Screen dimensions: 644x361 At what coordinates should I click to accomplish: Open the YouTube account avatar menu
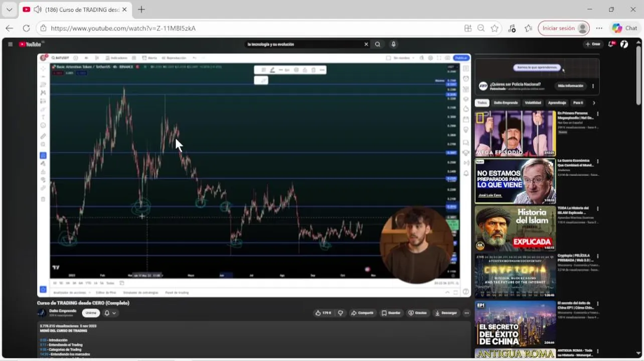pyautogui.click(x=624, y=44)
